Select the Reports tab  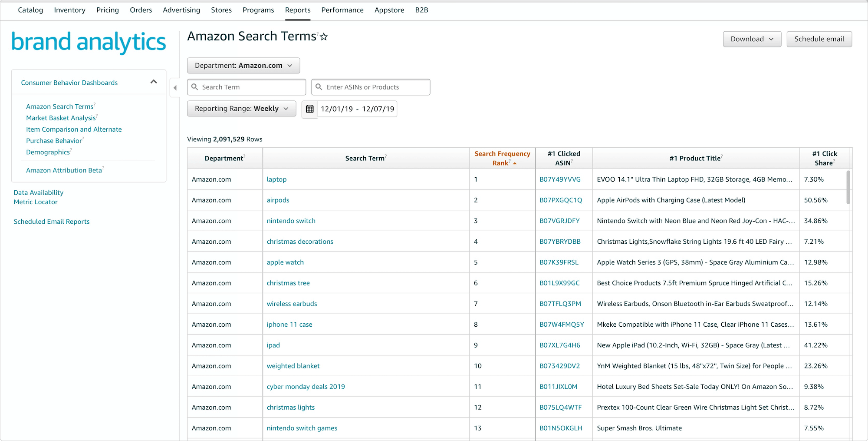coord(298,10)
